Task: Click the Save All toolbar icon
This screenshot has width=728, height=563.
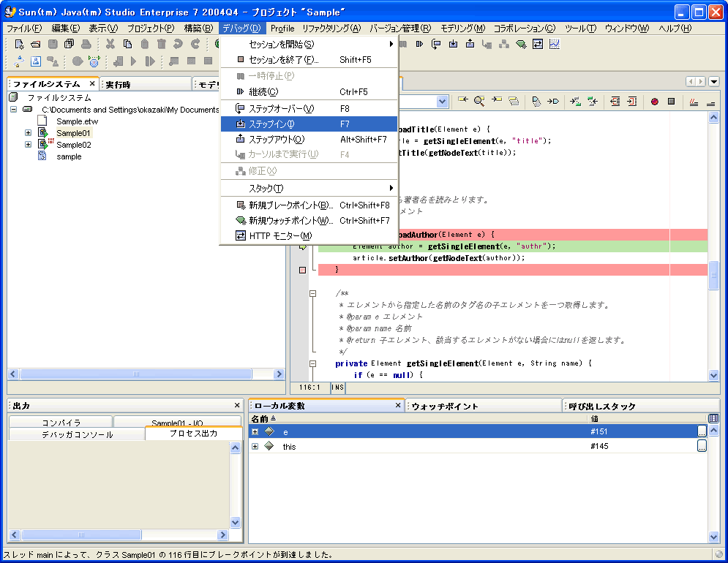Action: click(70, 44)
